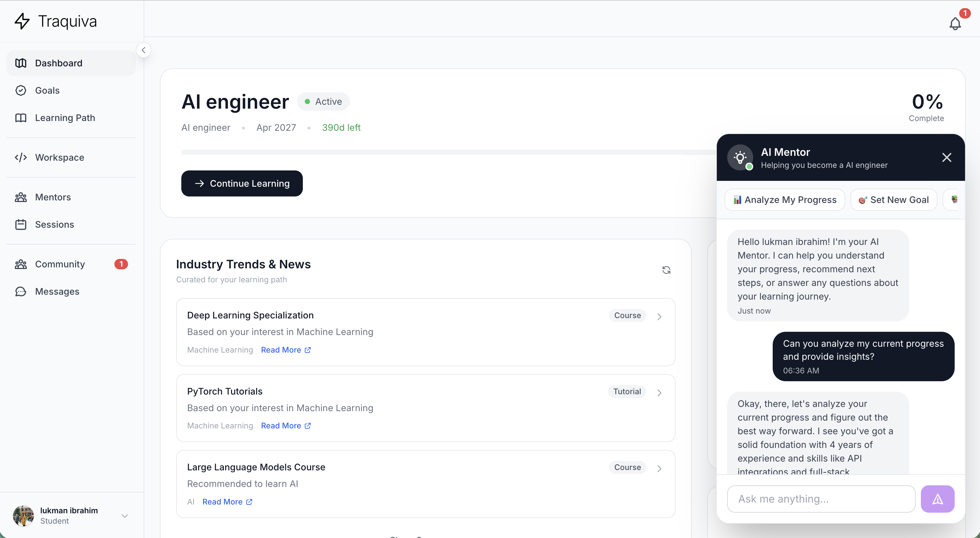Collapse the sidebar using the left chevron
Screen dimensions: 980x538
[143, 49]
